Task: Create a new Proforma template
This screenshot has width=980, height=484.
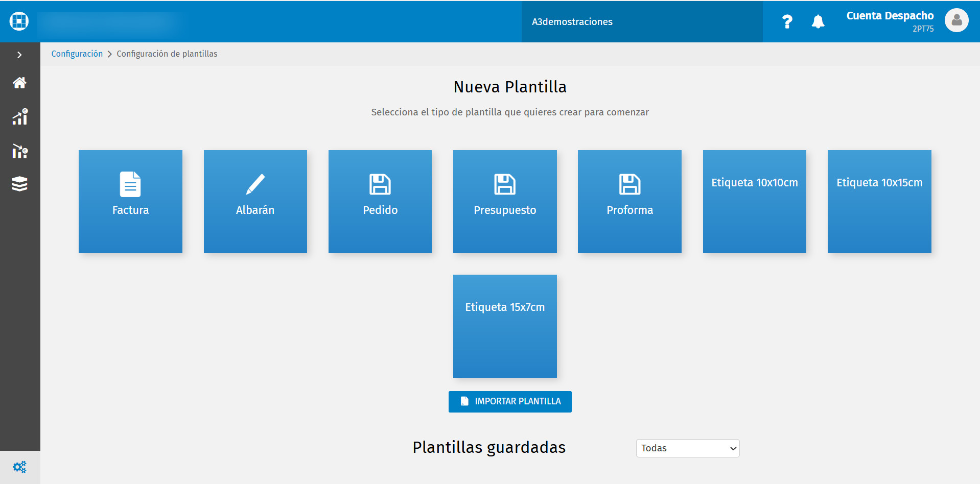Action: tap(629, 202)
